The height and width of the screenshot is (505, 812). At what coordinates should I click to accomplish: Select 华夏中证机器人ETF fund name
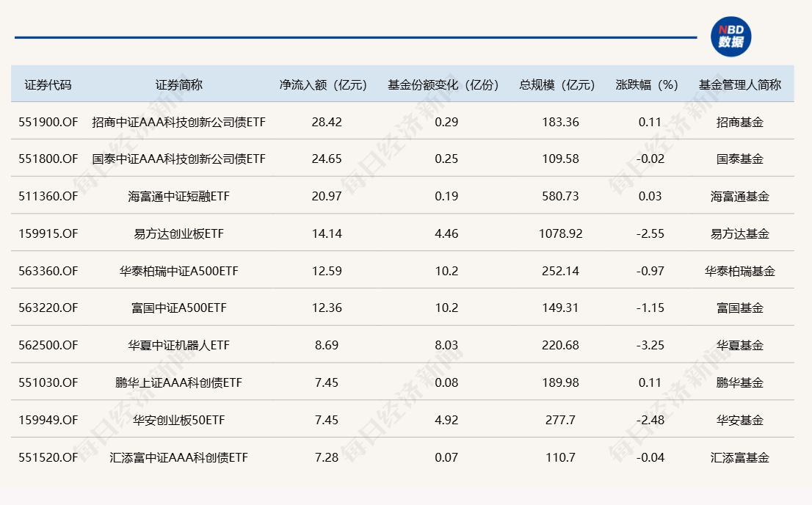click(179, 344)
